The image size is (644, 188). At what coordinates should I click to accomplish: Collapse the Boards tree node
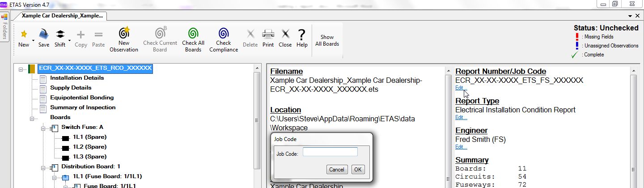pyautogui.click(x=32, y=119)
